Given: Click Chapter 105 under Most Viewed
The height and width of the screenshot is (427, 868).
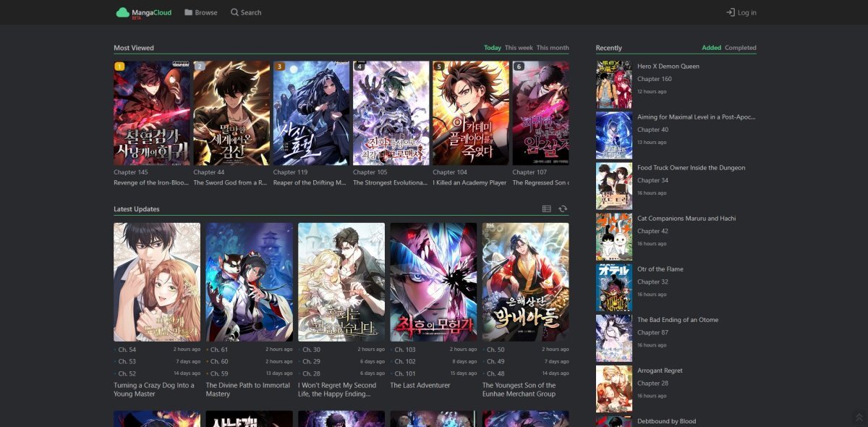Looking at the screenshot, I should click(x=370, y=172).
